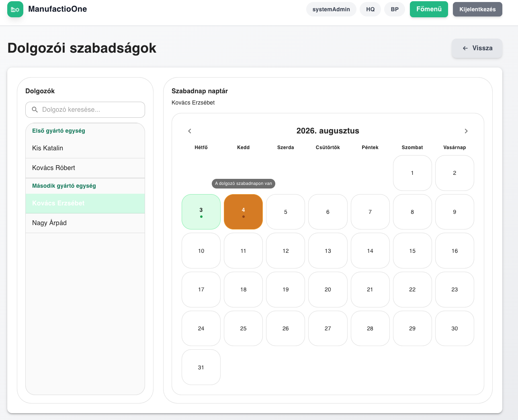Select the HQ badge
The image size is (518, 420).
370,9
